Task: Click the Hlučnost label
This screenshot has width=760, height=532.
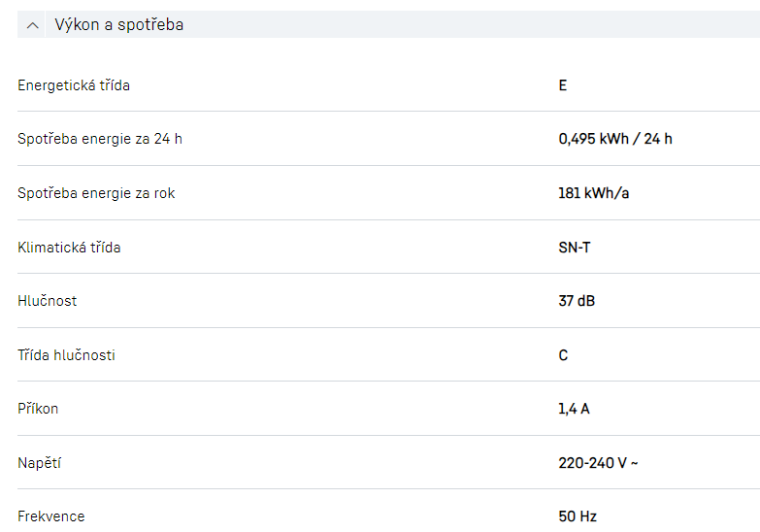Action: [48, 301]
